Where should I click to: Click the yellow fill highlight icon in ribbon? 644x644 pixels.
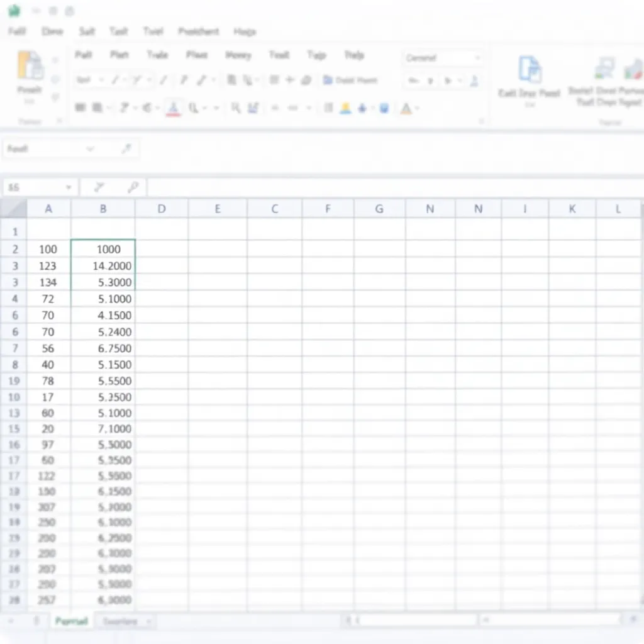[345, 108]
